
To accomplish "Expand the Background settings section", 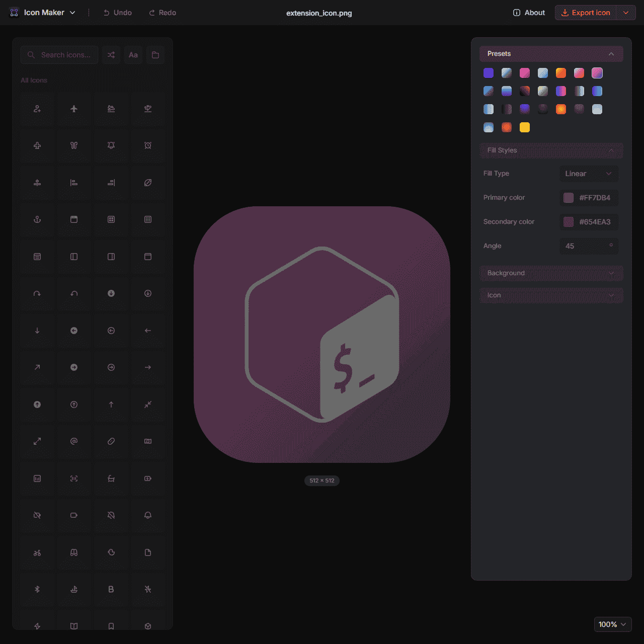I will point(551,273).
